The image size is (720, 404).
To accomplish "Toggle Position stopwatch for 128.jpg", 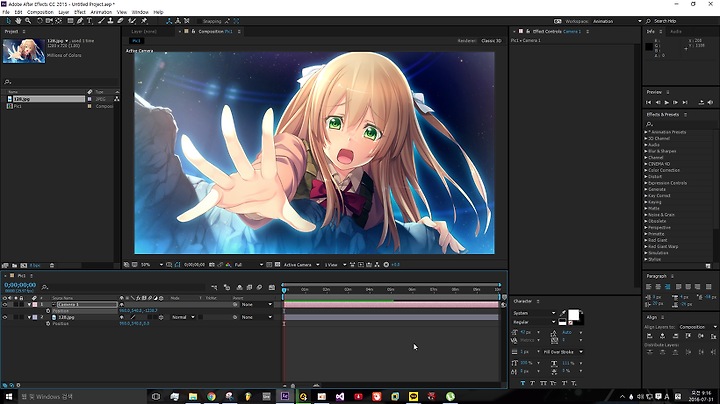I will click(48, 324).
